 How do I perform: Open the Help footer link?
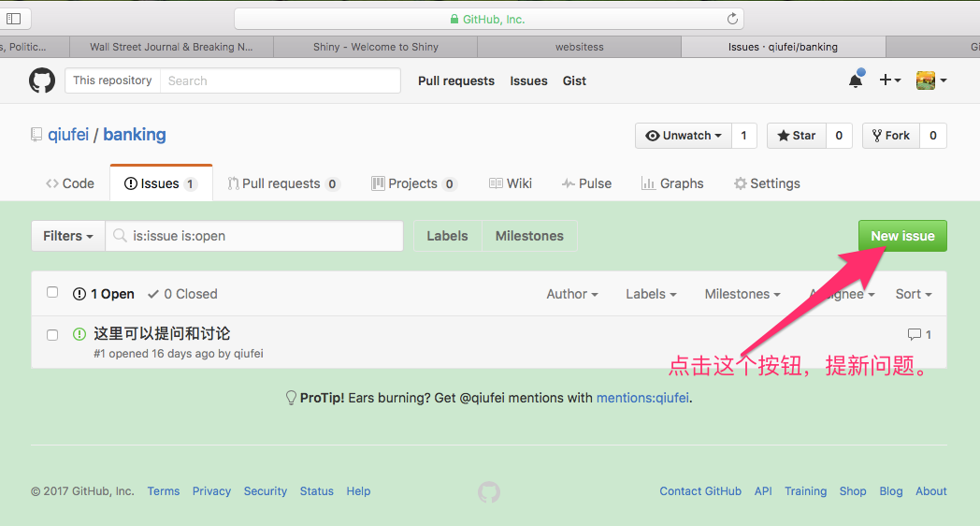tap(358, 491)
